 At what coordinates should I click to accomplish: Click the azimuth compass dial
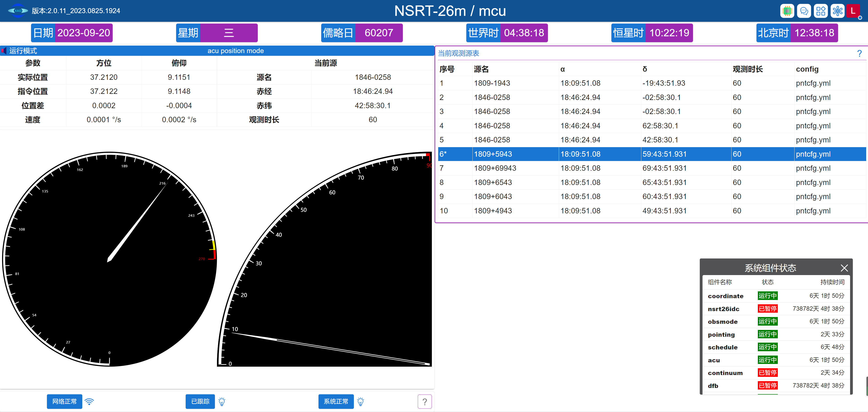[109, 259]
